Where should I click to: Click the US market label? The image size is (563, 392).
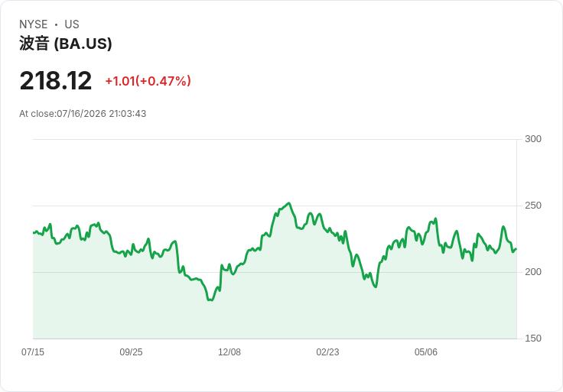(x=72, y=24)
